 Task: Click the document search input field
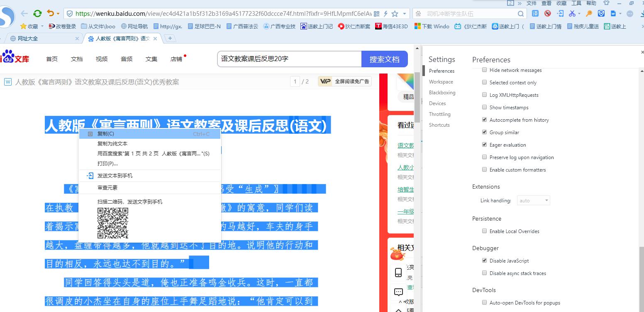[x=289, y=59]
